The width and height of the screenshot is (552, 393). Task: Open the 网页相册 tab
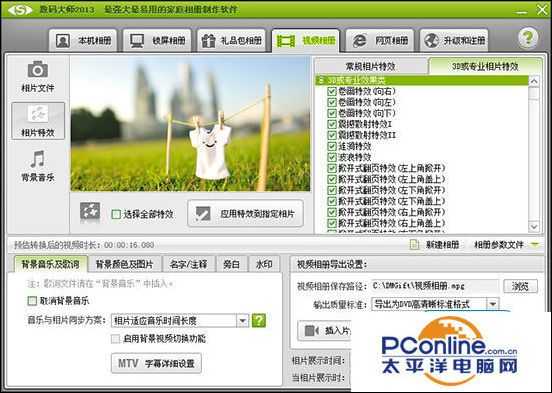click(380, 40)
